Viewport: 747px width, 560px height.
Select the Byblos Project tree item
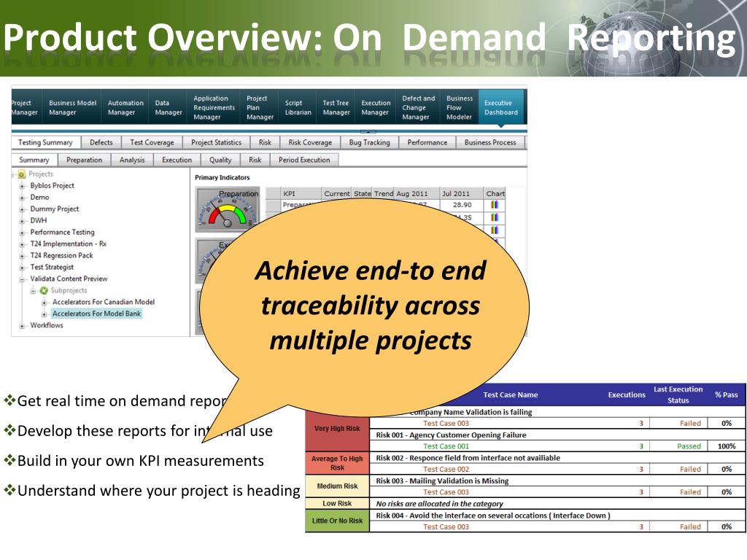(52, 186)
